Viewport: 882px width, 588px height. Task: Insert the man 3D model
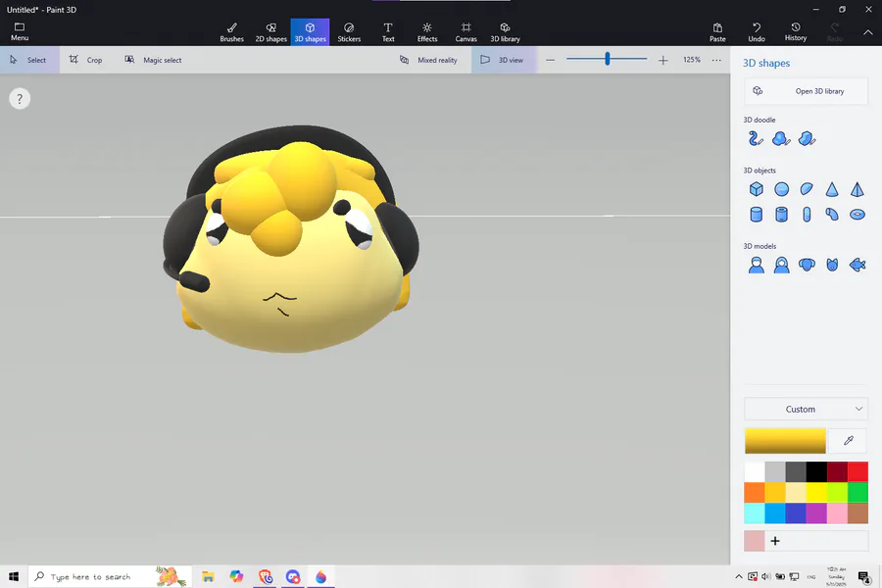(756, 265)
